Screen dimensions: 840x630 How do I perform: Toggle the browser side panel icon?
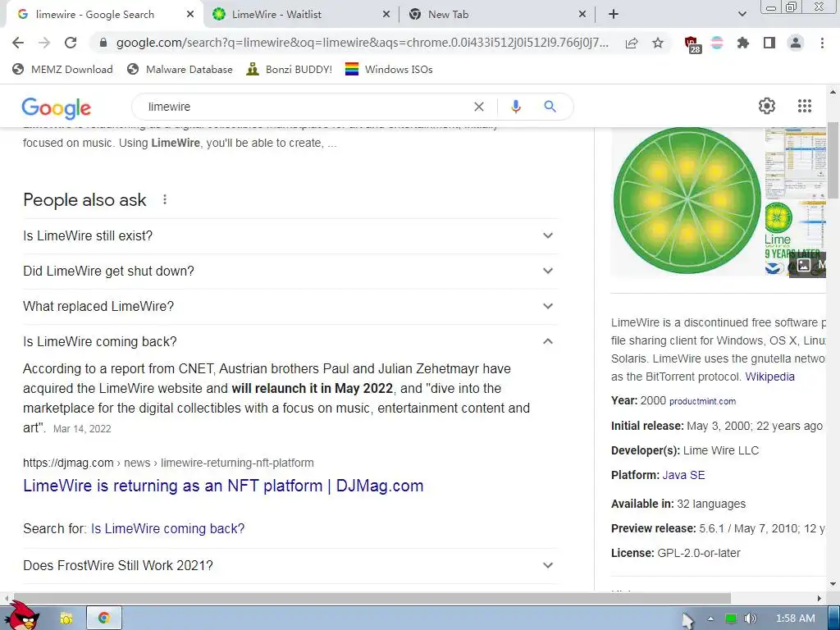click(x=769, y=43)
